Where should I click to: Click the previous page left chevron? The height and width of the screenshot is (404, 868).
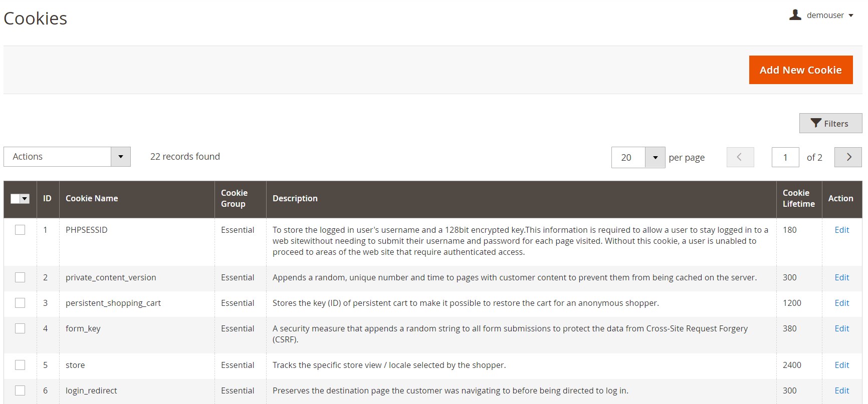[x=740, y=157]
